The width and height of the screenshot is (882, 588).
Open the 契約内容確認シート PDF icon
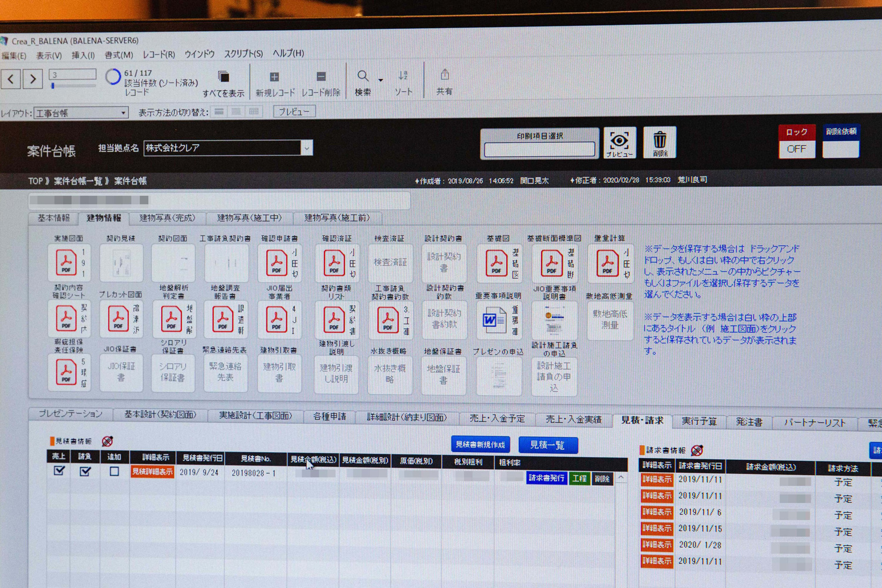tap(66, 318)
